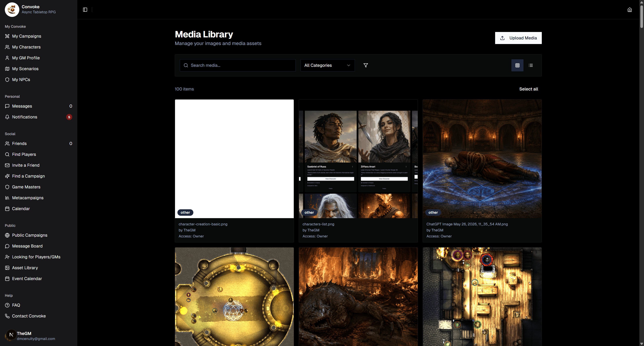644x346 pixels.
Task: Click the Looking for Players/GMs icon
Action: click(x=7, y=257)
